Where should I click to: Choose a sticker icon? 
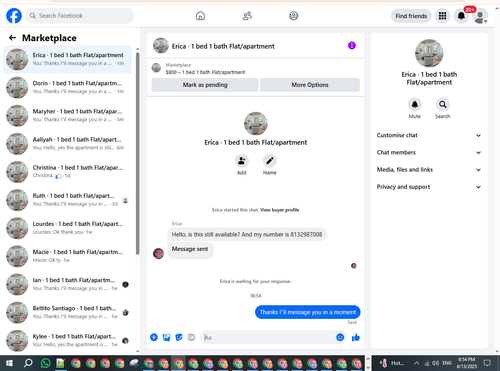coord(179,337)
